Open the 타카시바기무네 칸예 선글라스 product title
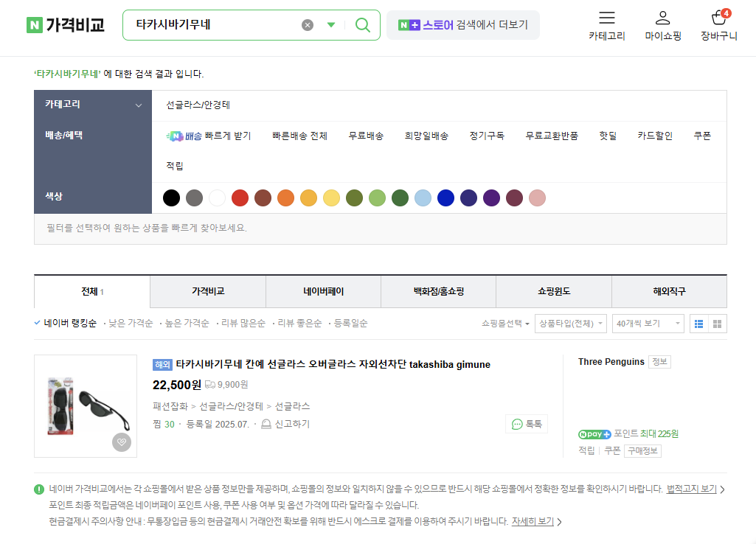Screen dimensions: 756x544 pos(333,365)
